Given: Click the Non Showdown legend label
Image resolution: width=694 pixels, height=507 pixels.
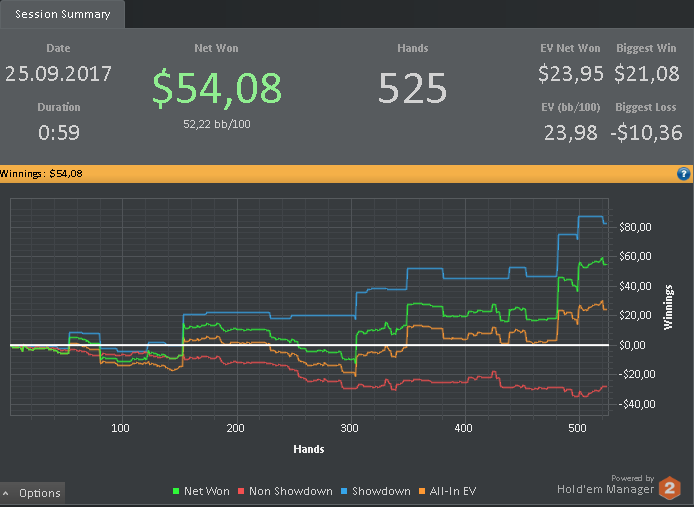Looking at the screenshot, I should coord(291,491).
